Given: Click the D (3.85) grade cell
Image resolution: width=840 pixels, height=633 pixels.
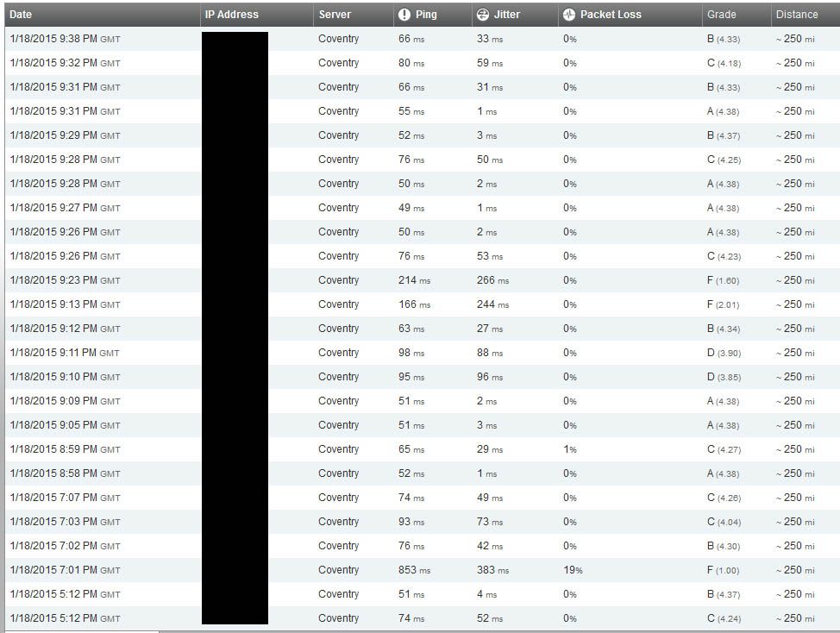Looking at the screenshot, I should pyautogui.click(x=724, y=377).
